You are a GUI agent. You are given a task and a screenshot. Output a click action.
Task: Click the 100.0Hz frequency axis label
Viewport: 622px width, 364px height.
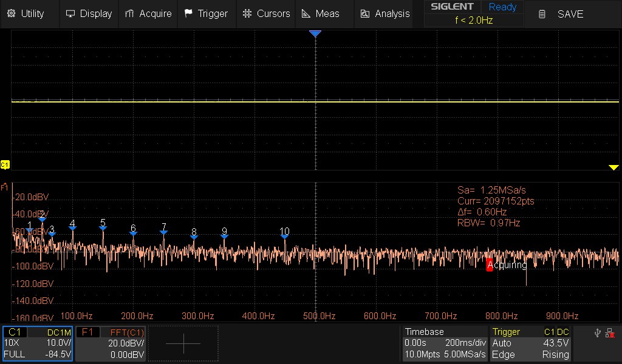click(x=76, y=316)
